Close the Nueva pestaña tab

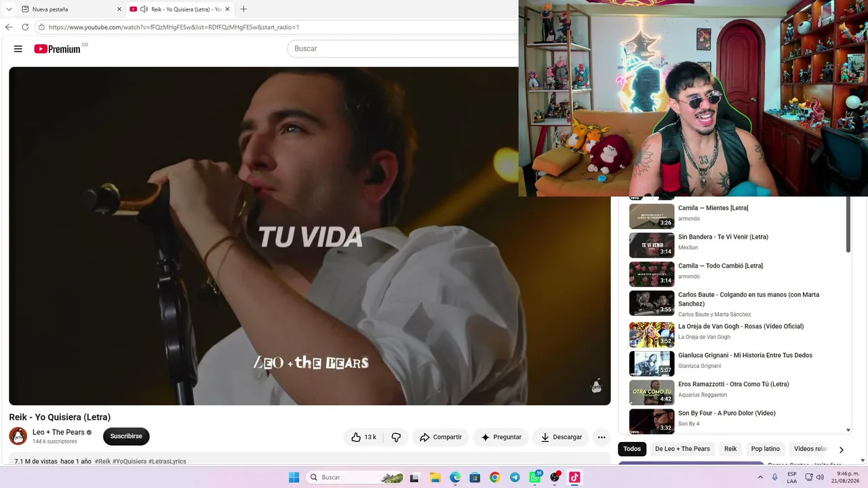(119, 9)
